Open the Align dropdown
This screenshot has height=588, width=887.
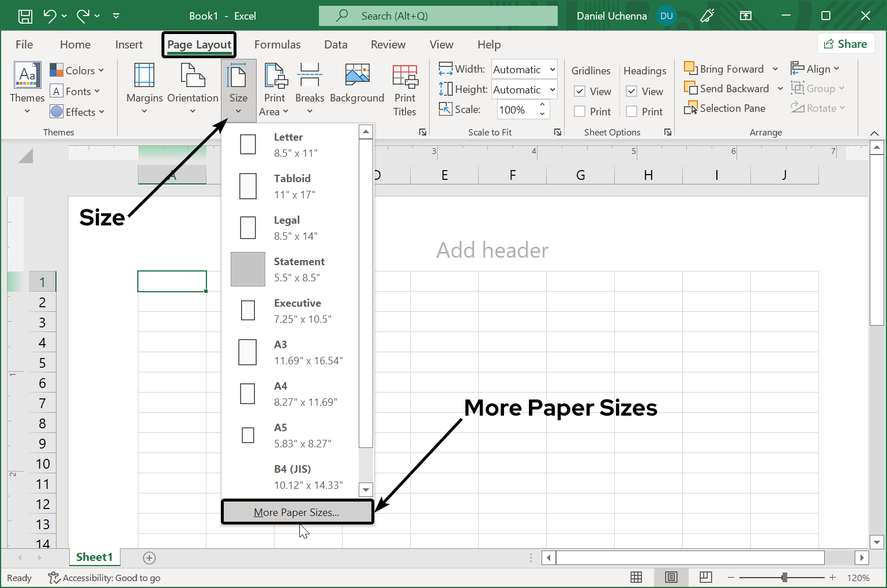(x=817, y=68)
